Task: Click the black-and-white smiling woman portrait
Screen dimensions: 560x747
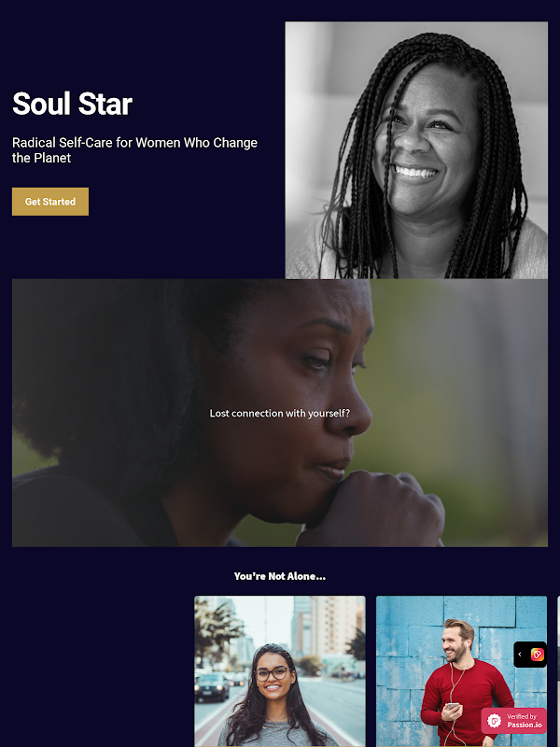Action: point(416,150)
